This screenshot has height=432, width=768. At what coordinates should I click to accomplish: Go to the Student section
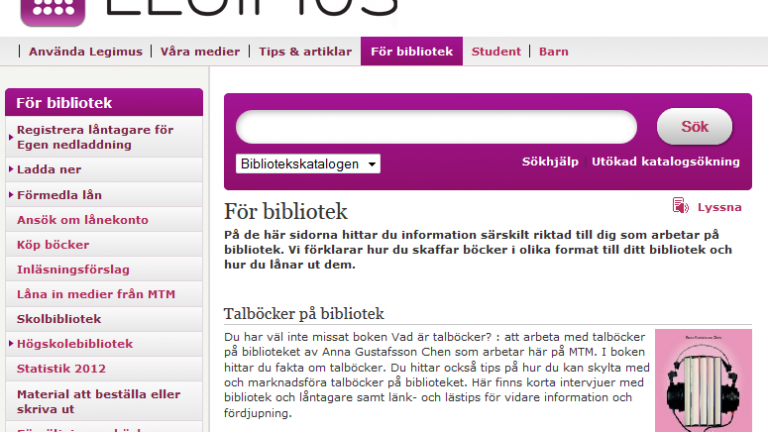pyautogui.click(x=496, y=51)
